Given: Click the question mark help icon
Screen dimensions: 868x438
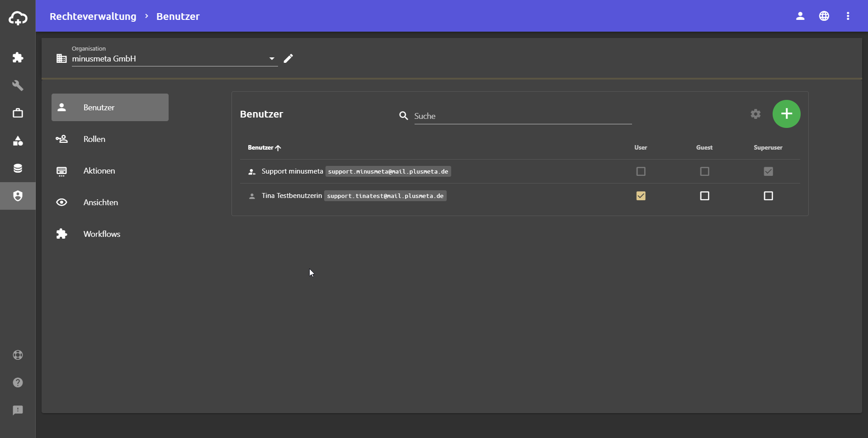Looking at the screenshot, I should pyautogui.click(x=18, y=382).
